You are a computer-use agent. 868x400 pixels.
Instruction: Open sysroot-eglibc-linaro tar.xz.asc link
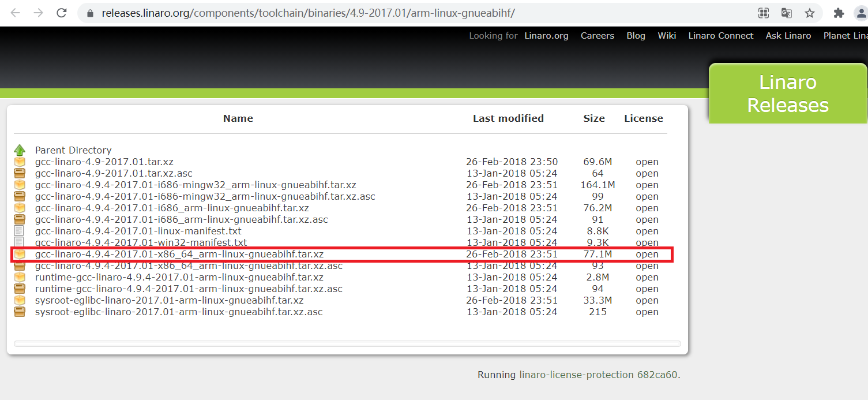(x=179, y=312)
